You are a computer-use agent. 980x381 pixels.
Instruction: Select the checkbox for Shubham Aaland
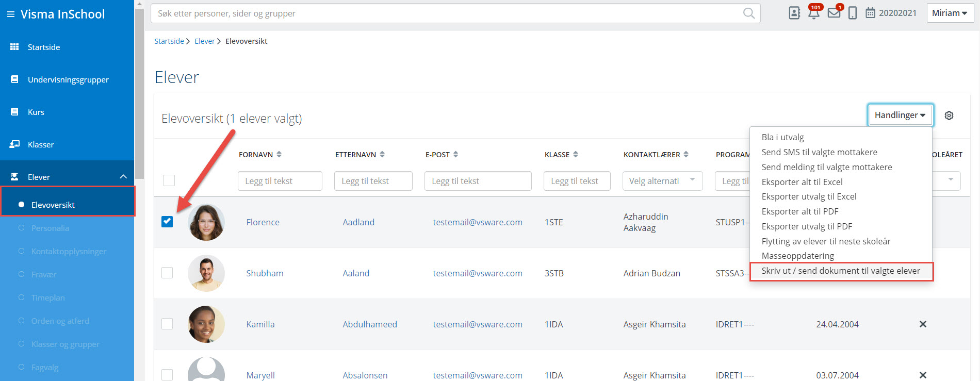click(x=167, y=273)
